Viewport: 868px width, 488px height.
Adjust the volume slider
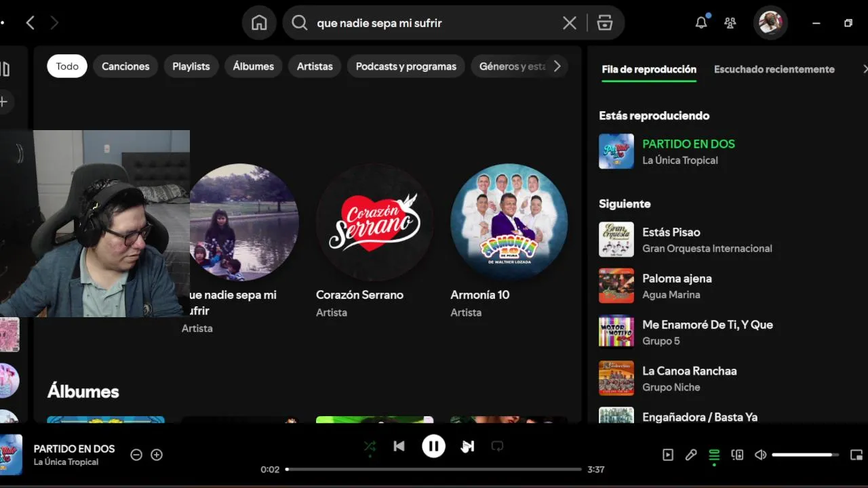806,455
